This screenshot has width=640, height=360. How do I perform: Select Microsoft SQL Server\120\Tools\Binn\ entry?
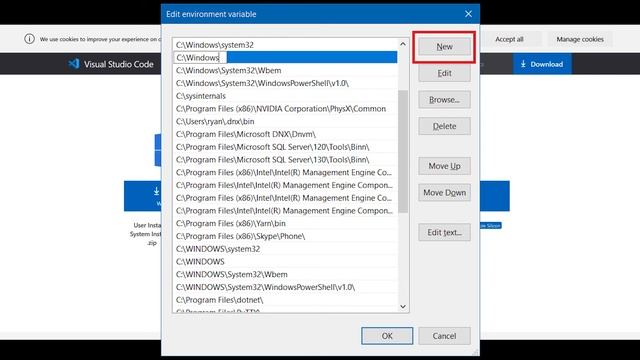(x=285, y=147)
